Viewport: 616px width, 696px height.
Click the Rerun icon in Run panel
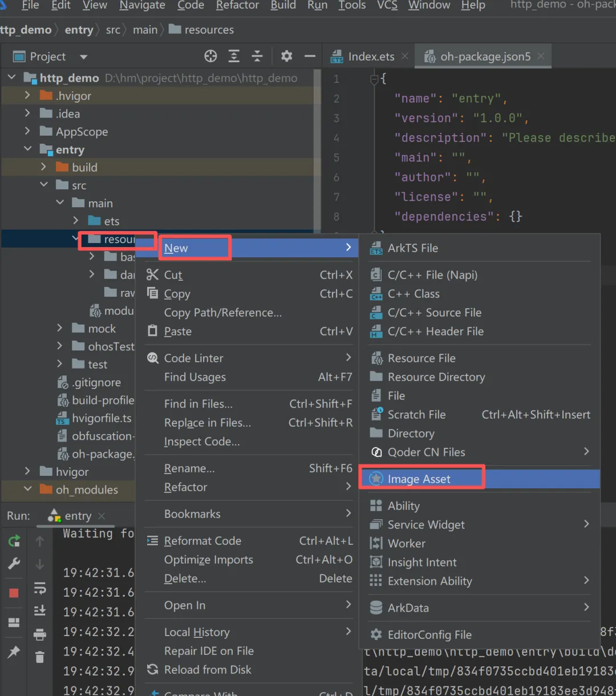(x=14, y=541)
